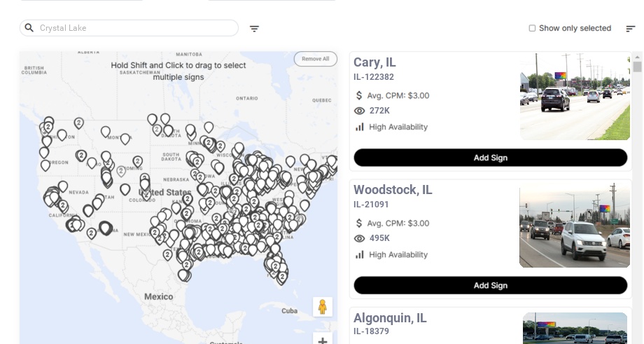This screenshot has height=344, width=644.
Task: Add the Cary, IL sign
Action: coord(490,158)
